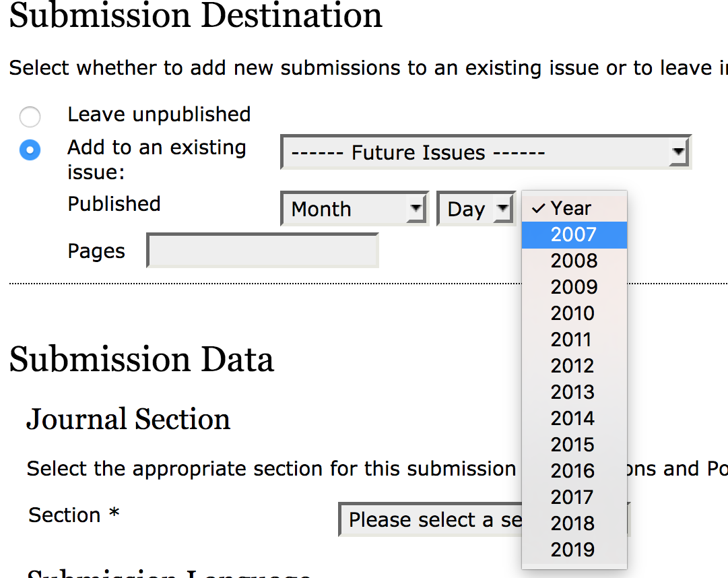Choose 2016 from the year options
Screen dimensions: 728x578
[x=574, y=471]
